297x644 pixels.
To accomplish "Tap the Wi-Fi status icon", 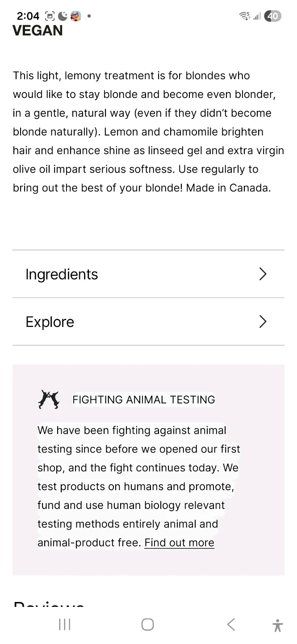I will (245, 16).
